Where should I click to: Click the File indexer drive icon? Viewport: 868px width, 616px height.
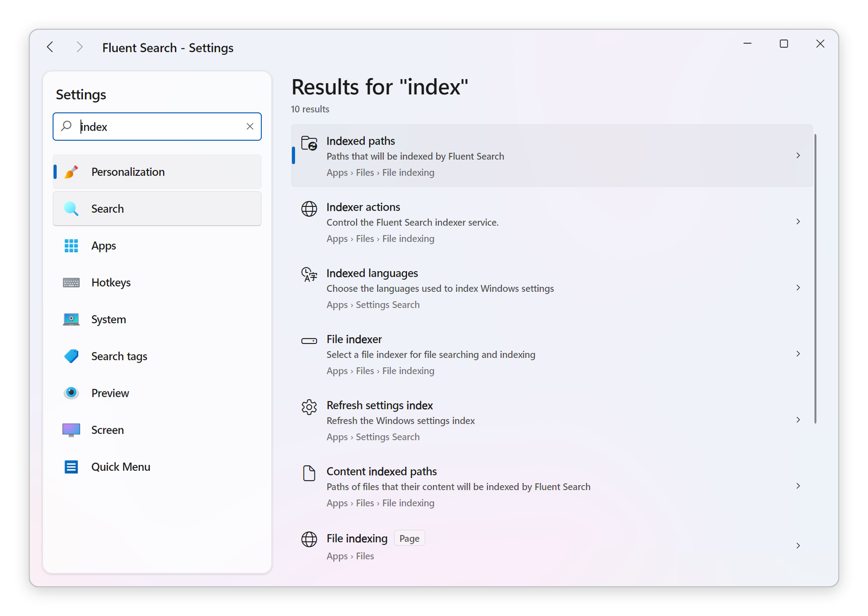309,341
